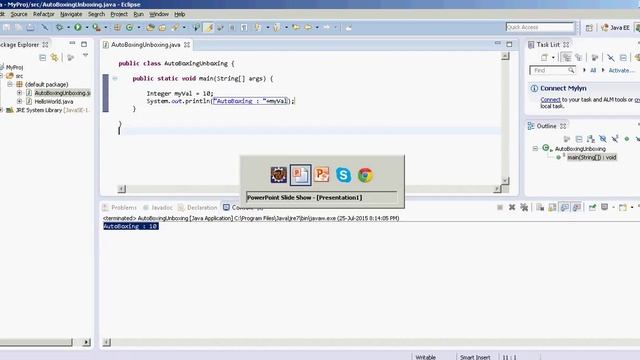640x360 pixels.
Task: Open dropdown arrow next to External Tools icon
Action: click(106, 27)
